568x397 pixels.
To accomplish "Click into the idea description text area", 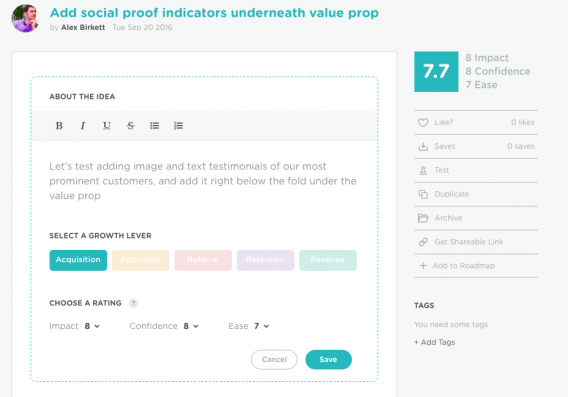I will [x=205, y=181].
